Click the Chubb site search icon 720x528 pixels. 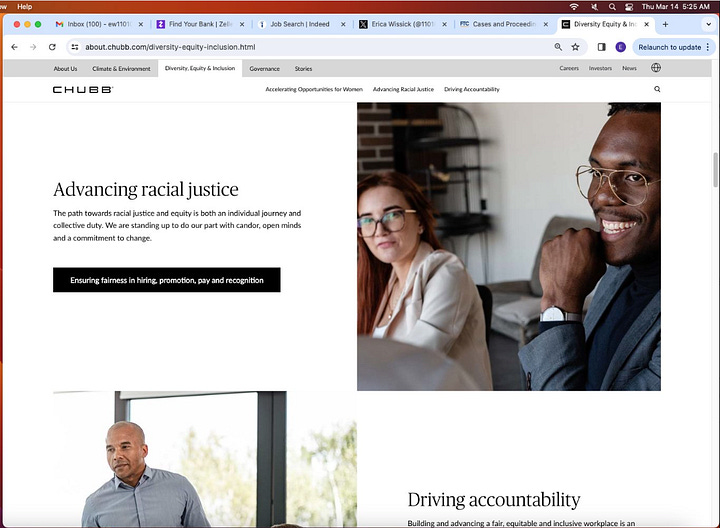pos(657,89)
